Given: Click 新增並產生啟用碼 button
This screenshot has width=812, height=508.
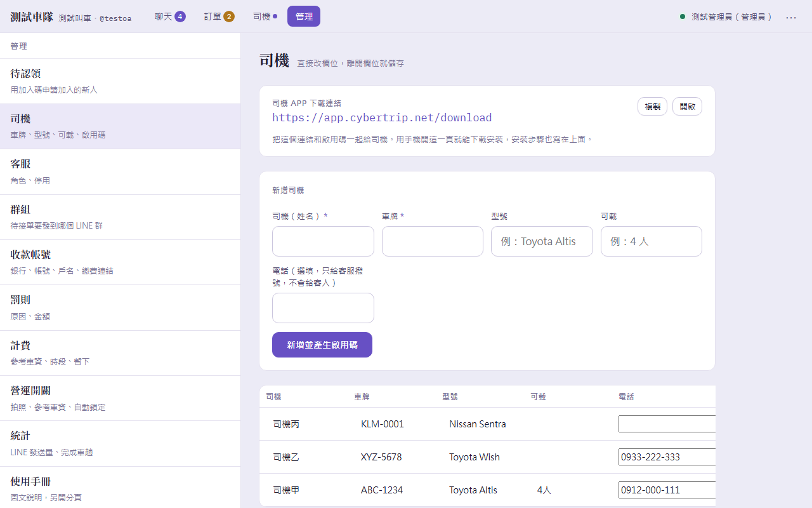Looking at the screenshot, I should tap(322, 345).
